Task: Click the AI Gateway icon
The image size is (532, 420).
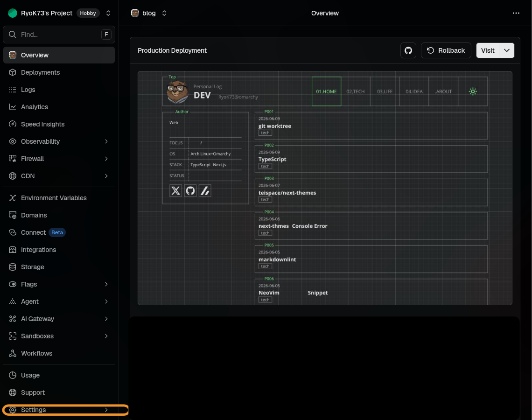Action: pos(13,319)
